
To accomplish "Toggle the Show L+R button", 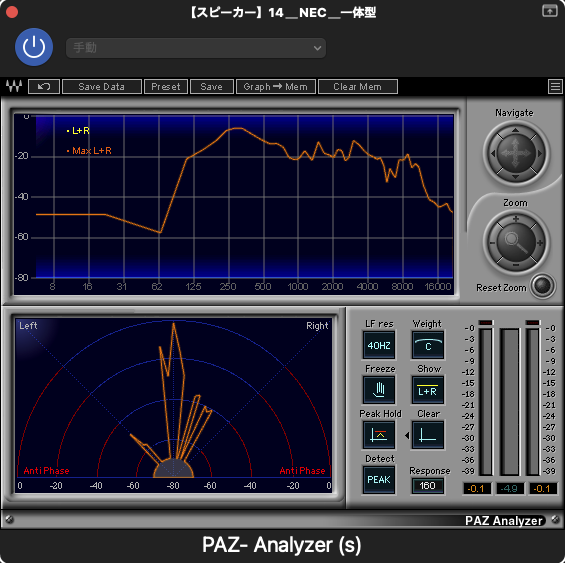I will point(428,390).
